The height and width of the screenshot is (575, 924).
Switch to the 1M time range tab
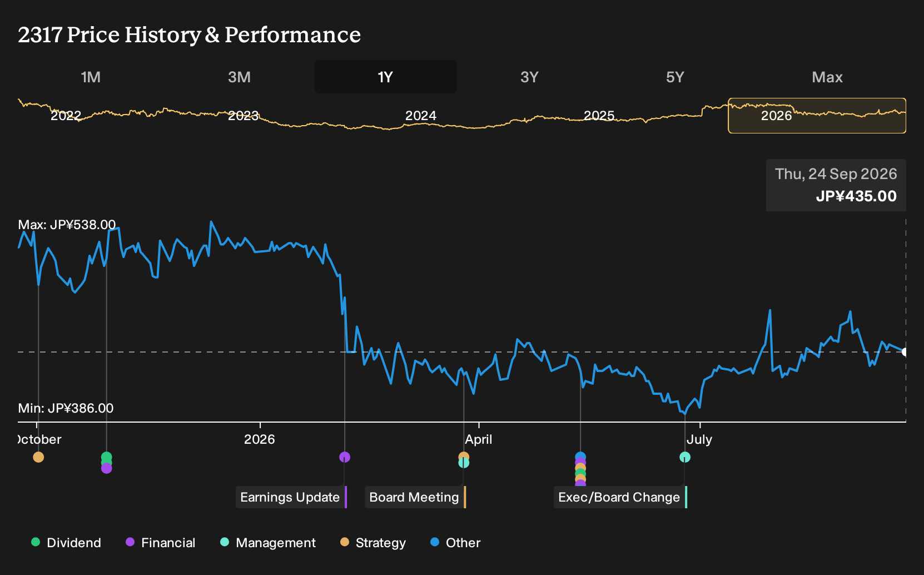point(91,77)
